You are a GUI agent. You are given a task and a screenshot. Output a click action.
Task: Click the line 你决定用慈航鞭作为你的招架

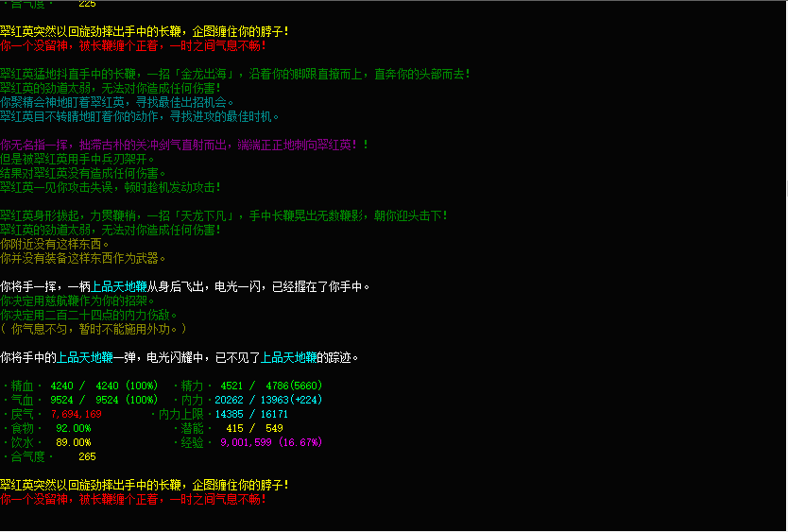click(x=89, y=300)
